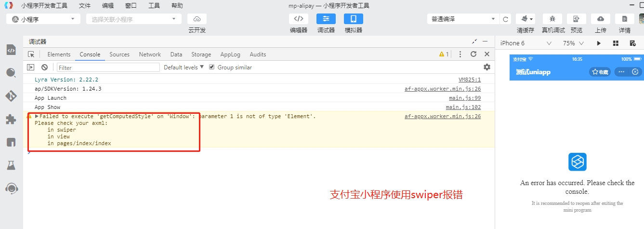This screenshot has height=229, width=644.
Task: Open the 小程序 project type dropdown
Action: [43, 19]
